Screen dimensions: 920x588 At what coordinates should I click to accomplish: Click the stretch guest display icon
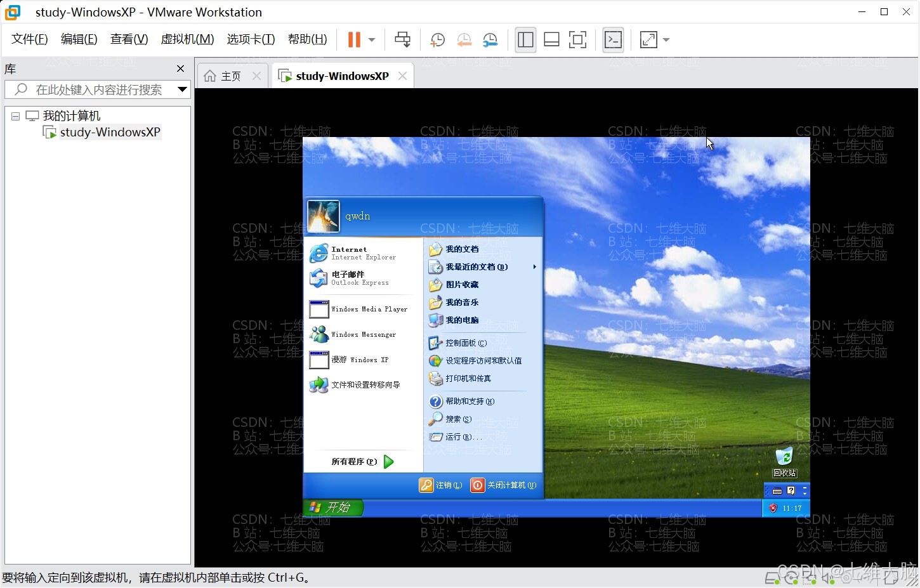(x=648, y=40)
